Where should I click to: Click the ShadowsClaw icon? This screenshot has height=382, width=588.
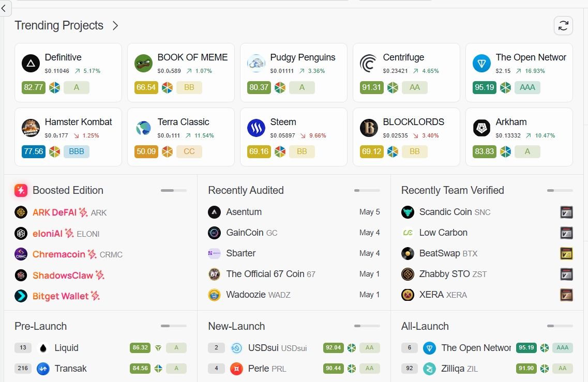[x=21, y=275]
